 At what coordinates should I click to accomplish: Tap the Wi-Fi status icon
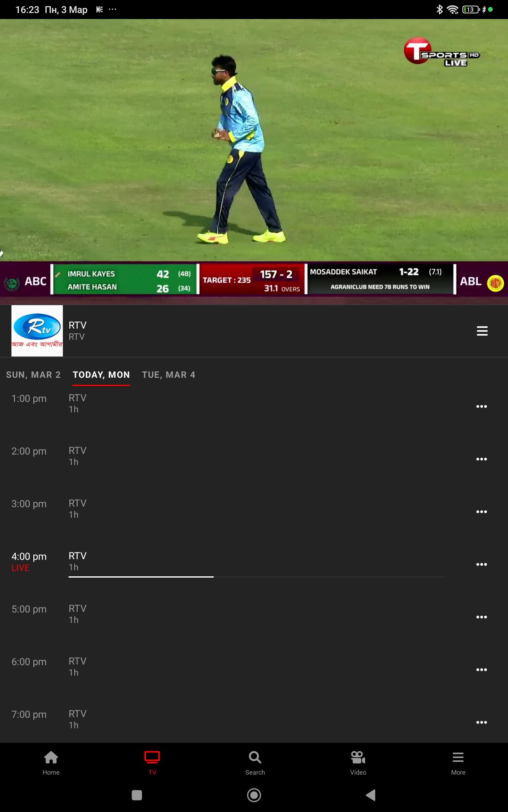(453, 10)
